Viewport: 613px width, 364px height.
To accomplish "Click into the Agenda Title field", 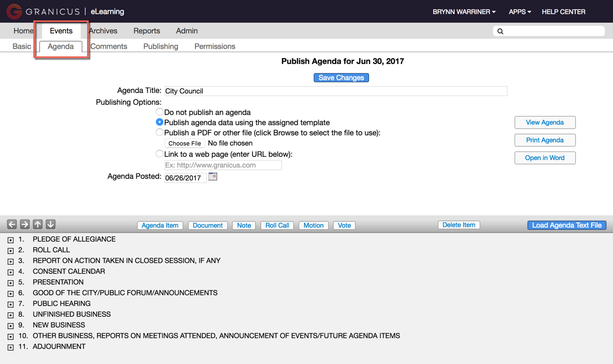I will tap(335, 91).
